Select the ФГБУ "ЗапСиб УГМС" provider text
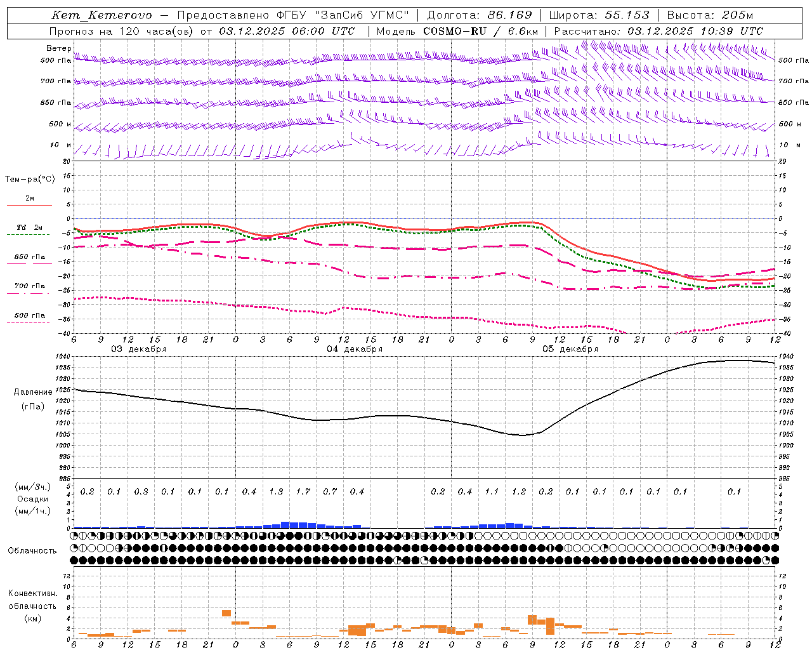Screen dimensions: 812x650 [343, 15]
